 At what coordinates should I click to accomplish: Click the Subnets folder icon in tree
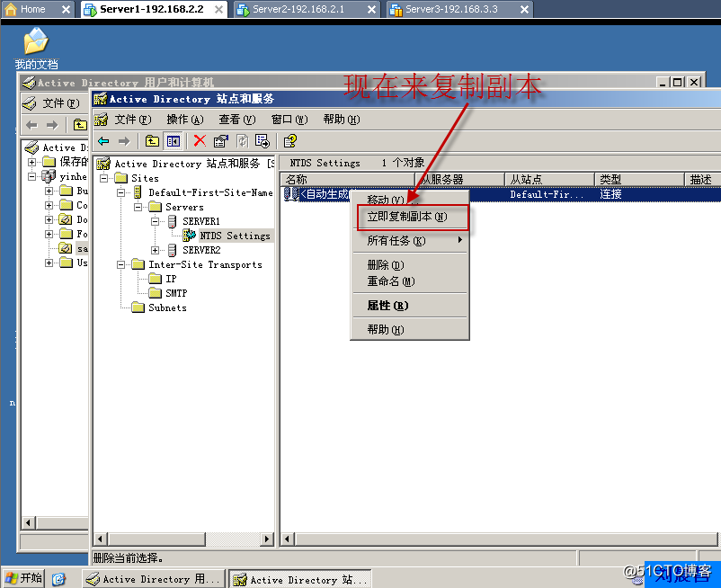pyautogui.click(x=138, y=307)
